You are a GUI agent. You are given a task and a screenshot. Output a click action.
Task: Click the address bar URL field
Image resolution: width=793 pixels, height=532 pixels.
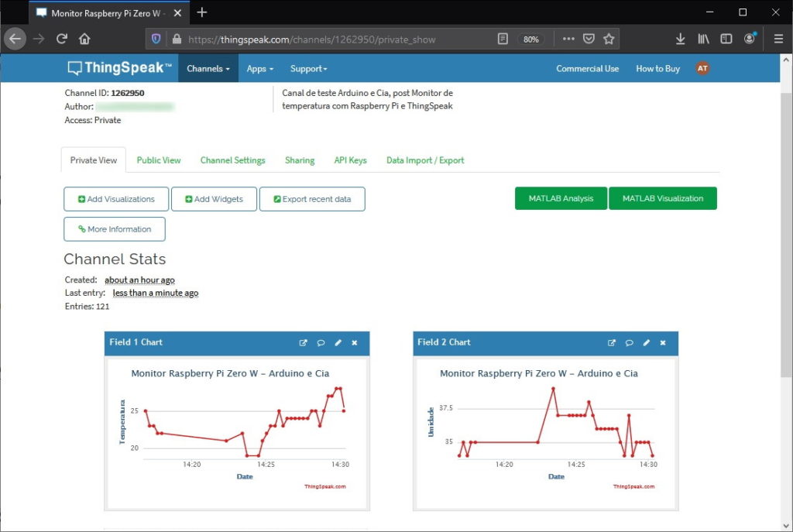[311, 39]
